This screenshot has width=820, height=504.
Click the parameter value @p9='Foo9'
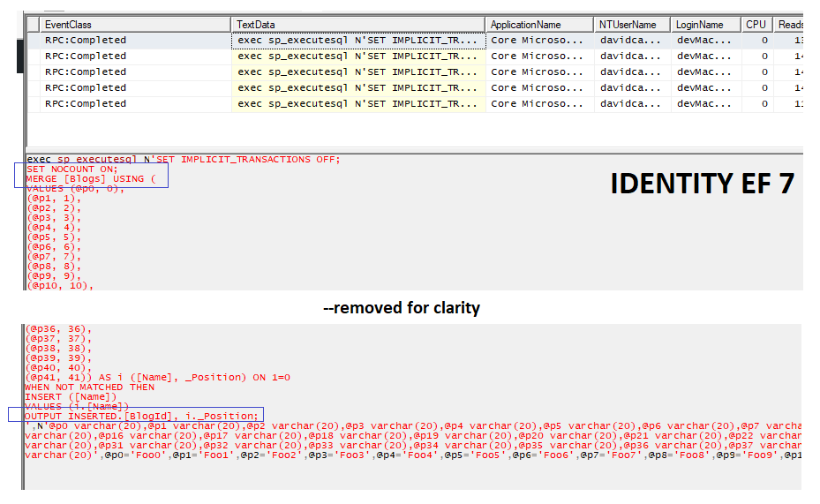748,455
